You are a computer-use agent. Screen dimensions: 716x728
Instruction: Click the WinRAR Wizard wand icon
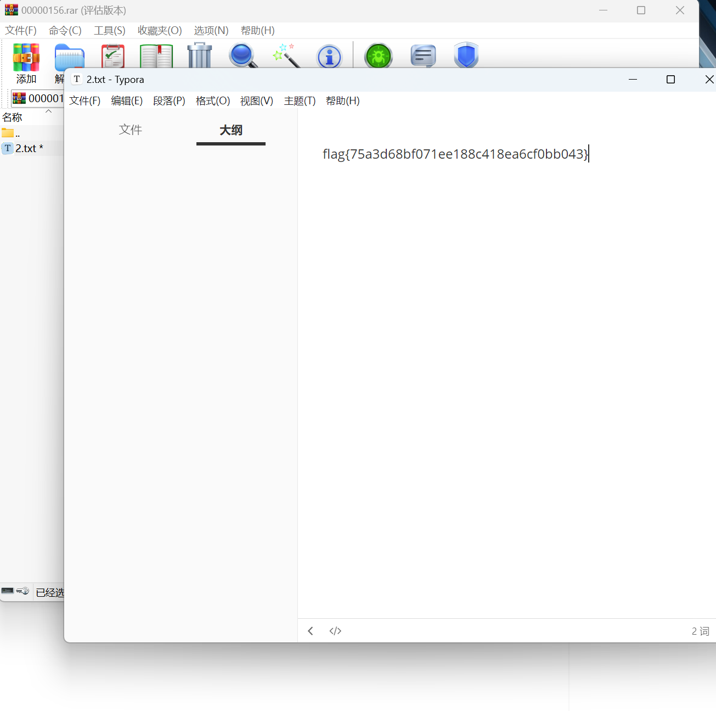click(x=287, y=55)
